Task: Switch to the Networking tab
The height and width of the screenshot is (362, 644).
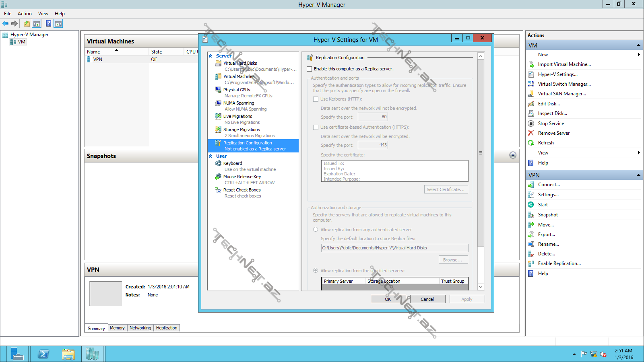Action: point(140,328)
